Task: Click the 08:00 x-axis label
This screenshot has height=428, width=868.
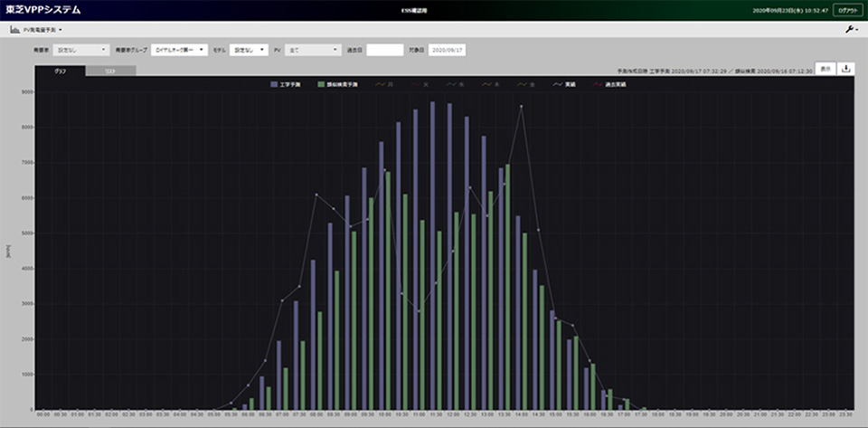Action: pyautogui.click(x=316, y=414)
